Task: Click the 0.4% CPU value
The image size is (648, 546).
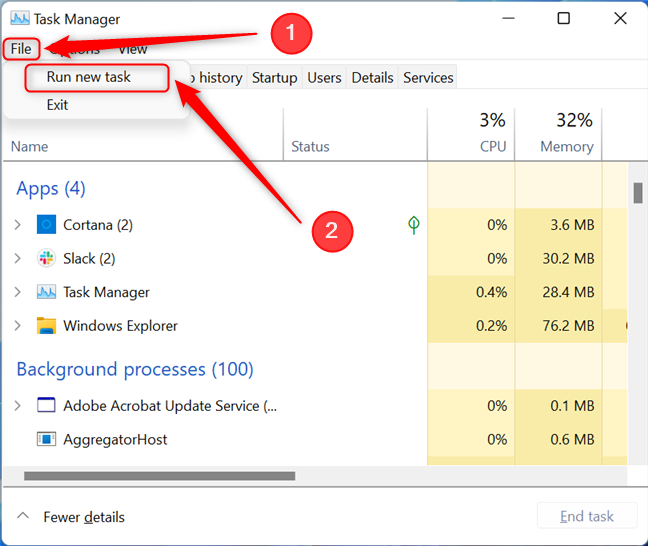Action: 491,292
